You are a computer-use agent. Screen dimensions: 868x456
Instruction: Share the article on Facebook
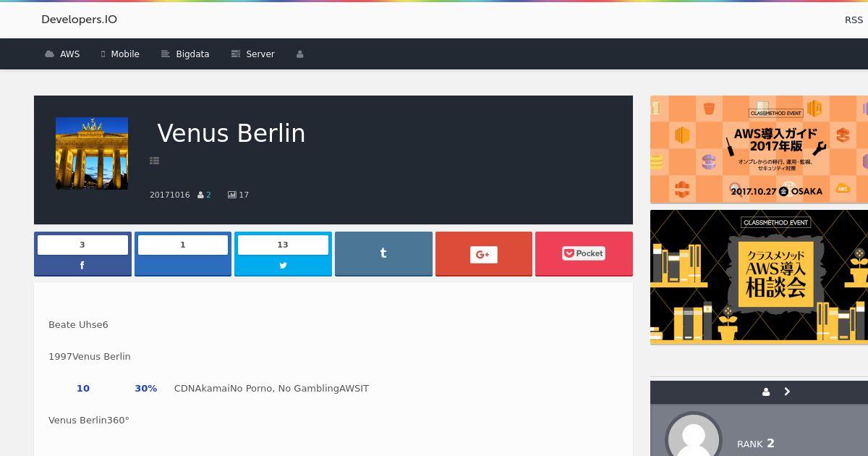(x=82, y=266)
